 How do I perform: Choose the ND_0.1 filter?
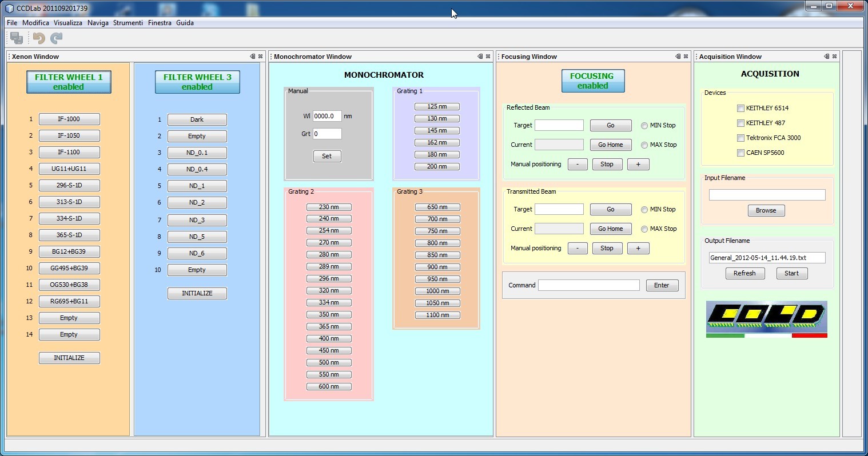coord(197,153)
